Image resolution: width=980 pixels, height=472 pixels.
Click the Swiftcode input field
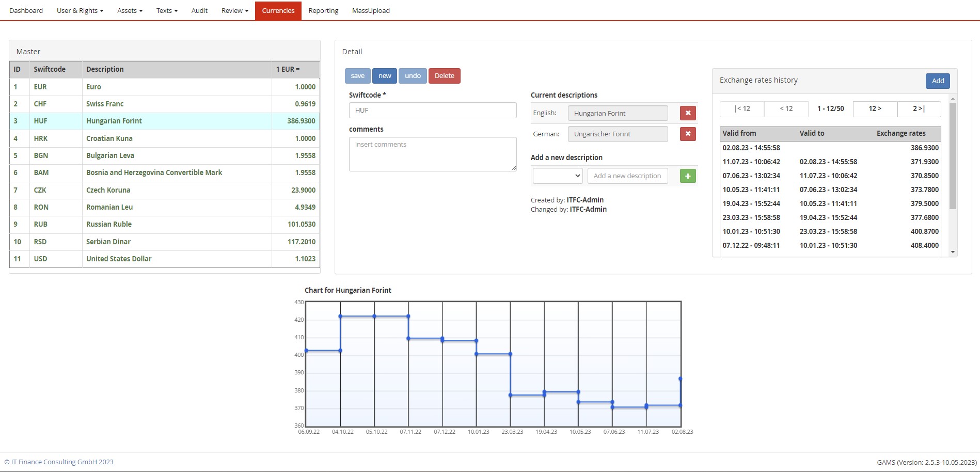432,111
